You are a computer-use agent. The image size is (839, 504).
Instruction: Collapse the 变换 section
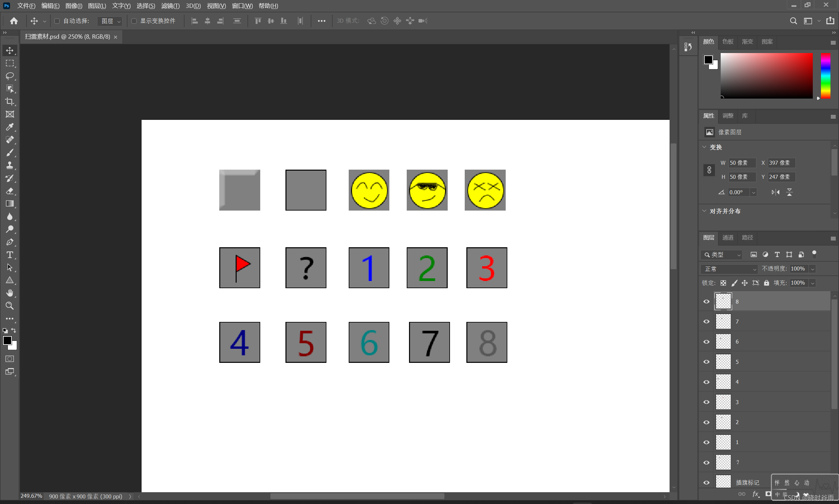[x=704, y=147]
